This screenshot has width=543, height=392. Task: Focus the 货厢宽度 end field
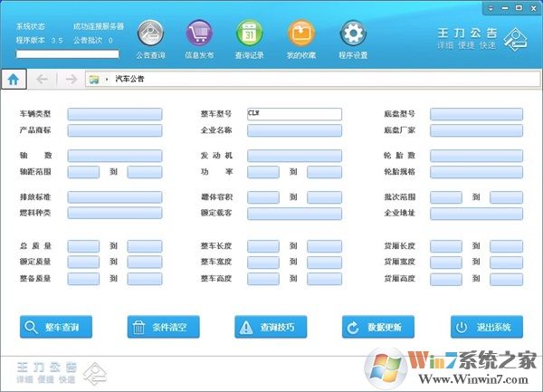[x=506, y=263]
